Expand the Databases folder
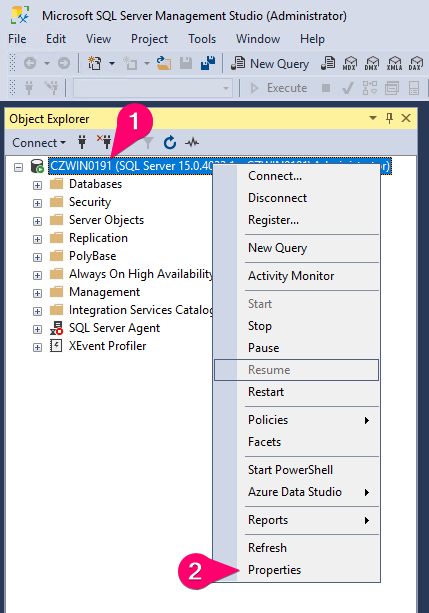Screen dimensions: 429x613 [37, 185]
